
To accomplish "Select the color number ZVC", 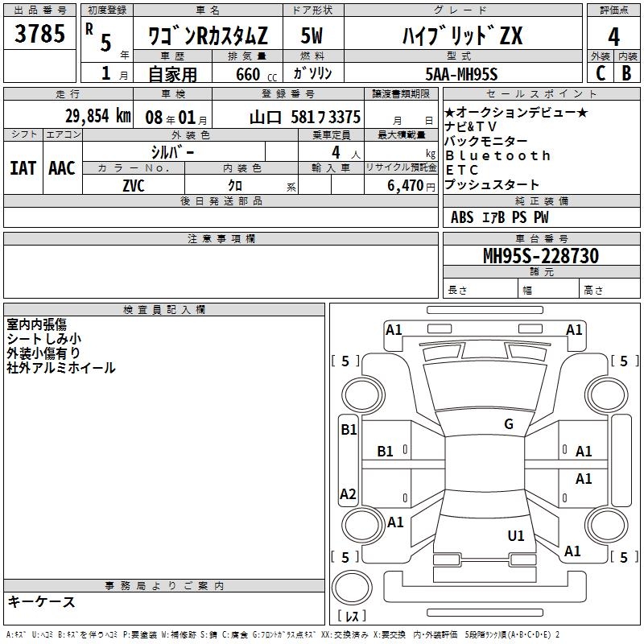I will (x=134, y=186).
